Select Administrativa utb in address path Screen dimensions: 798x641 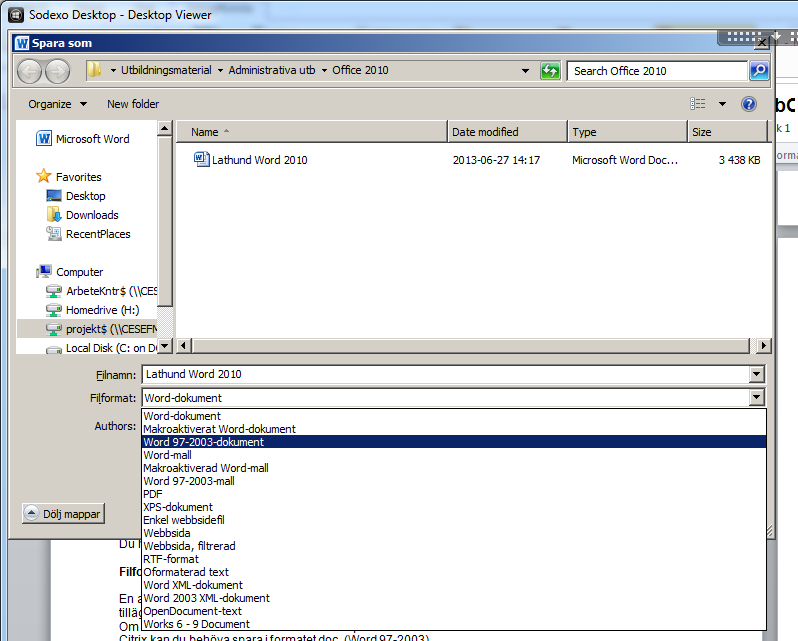click(272, 70)
